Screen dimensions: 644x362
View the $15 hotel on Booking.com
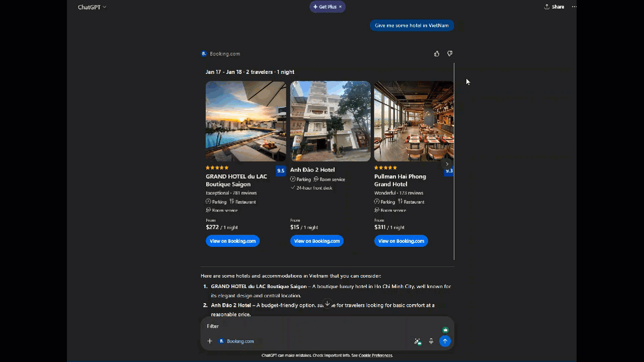[x=317, y=241]
